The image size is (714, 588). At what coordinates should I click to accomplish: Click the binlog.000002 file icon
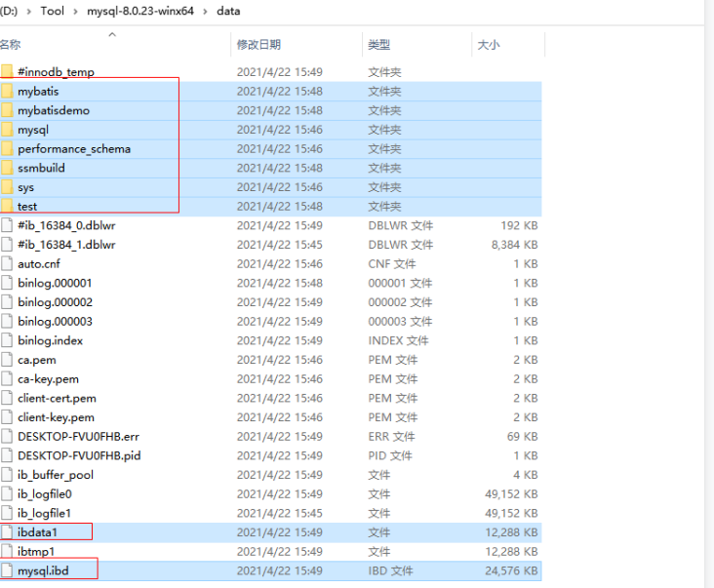tap(7, 301)
